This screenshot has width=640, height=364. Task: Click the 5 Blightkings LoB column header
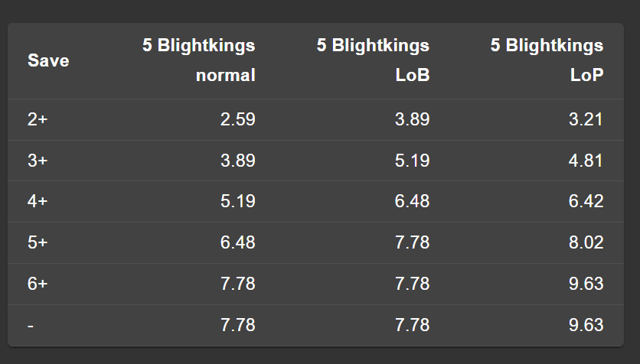tap(374, 60)
